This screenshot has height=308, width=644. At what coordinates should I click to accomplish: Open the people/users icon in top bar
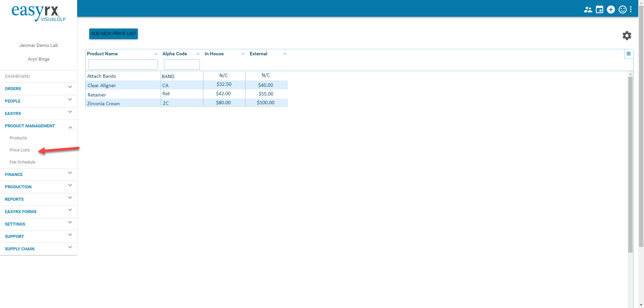tap(588, 10)
